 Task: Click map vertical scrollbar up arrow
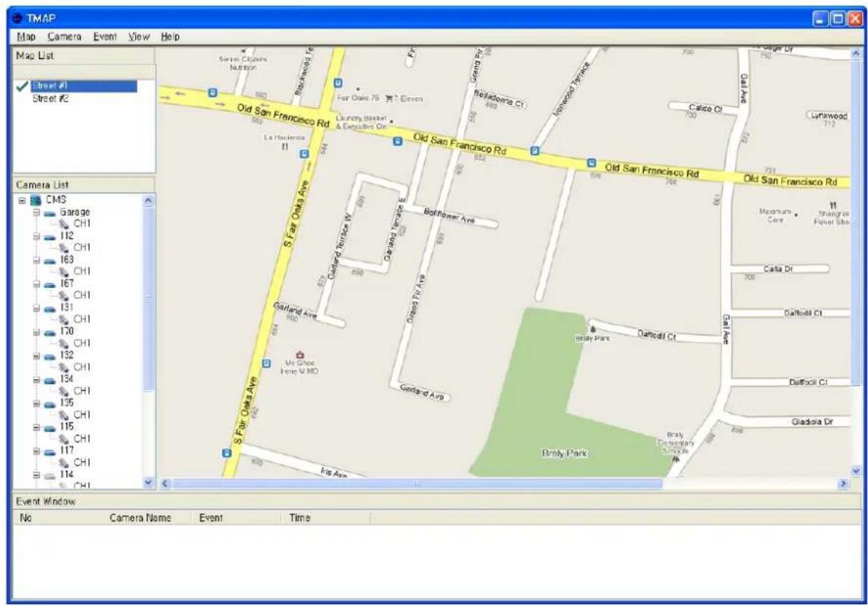(856, 53)
